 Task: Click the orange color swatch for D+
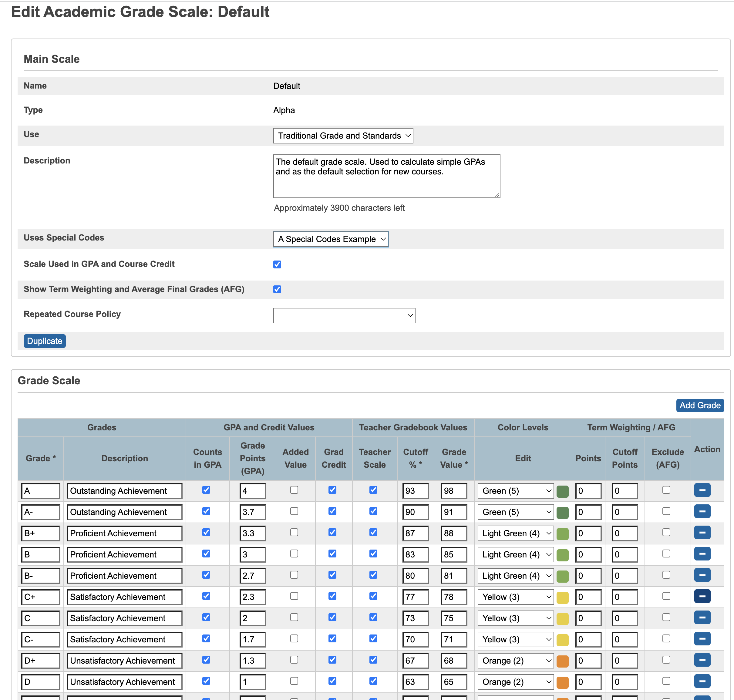(562, 661)
